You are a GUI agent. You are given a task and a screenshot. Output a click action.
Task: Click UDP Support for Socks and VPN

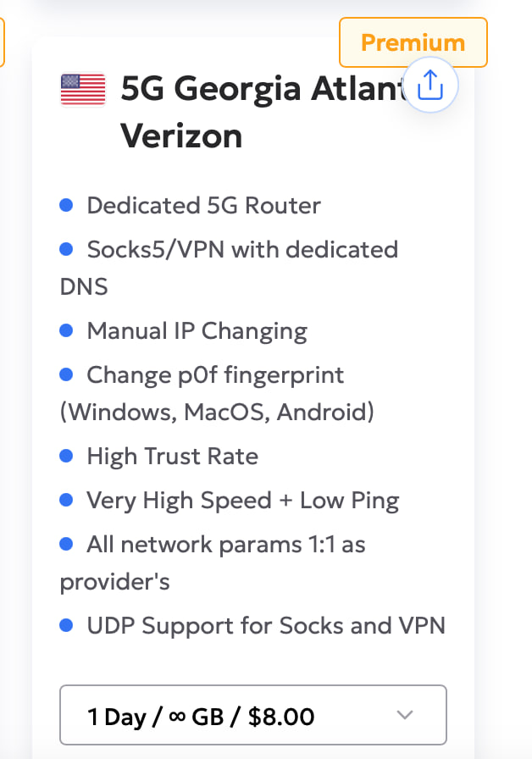[x=265, y=626]
